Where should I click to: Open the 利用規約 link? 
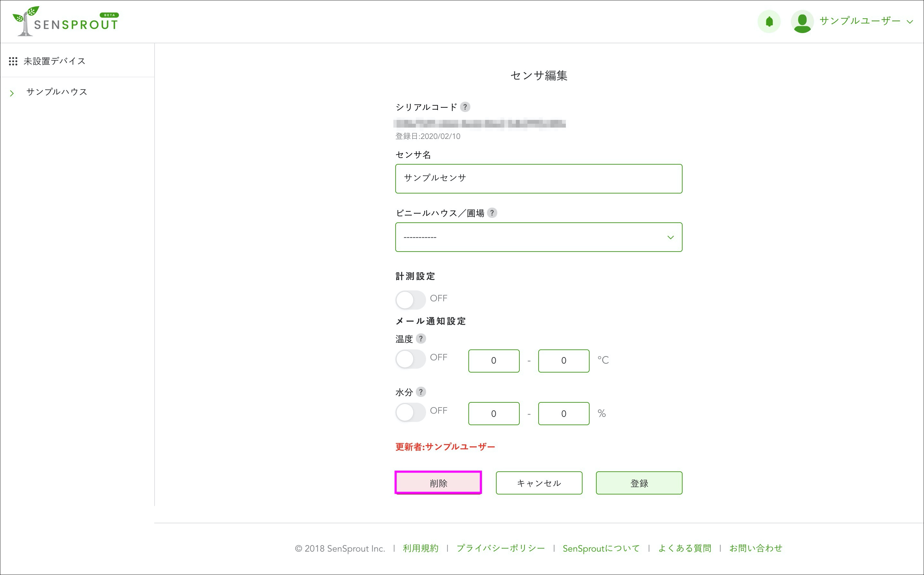[x=421, y=548]
